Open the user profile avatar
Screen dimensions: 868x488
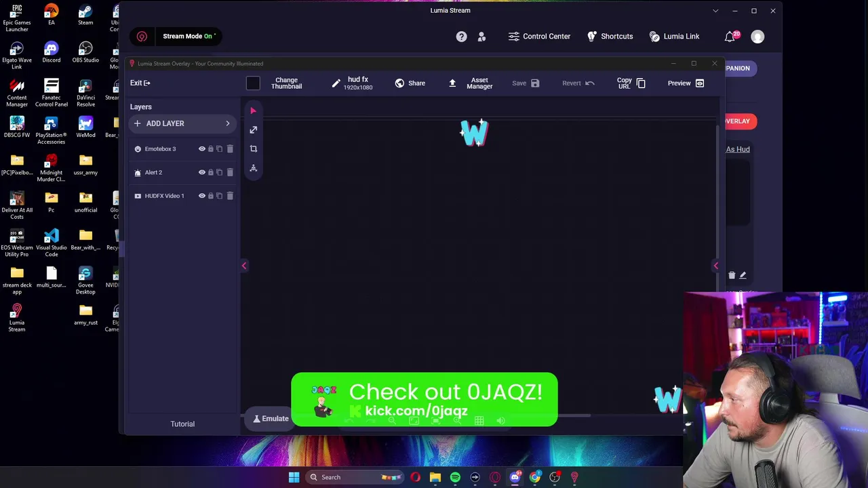point(757,37)
